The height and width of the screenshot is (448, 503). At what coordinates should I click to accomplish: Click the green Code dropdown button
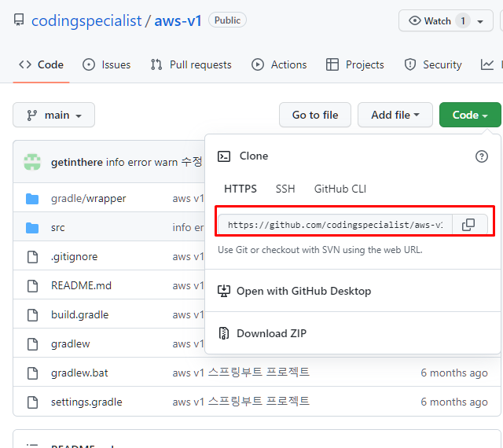(x=470, y=115)
